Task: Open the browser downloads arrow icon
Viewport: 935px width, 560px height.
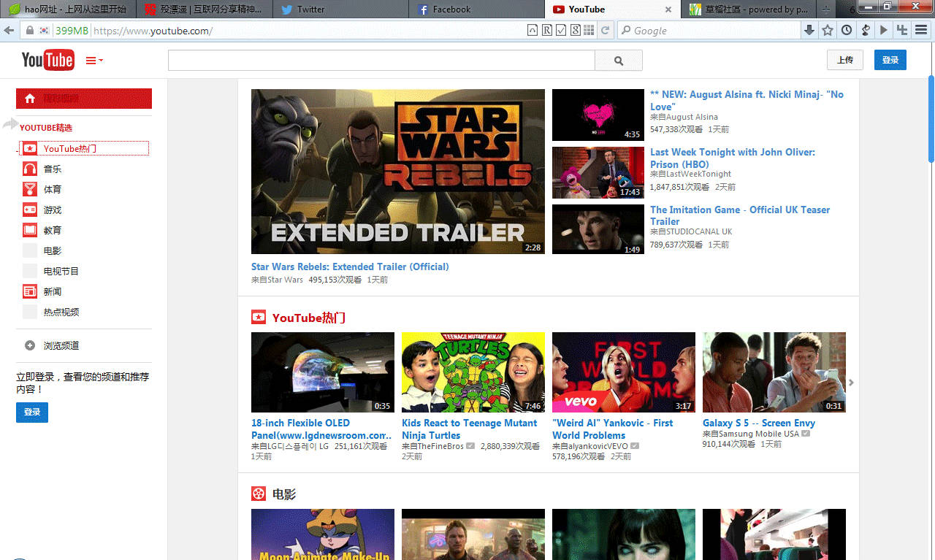Action: [x=809, y=30]
